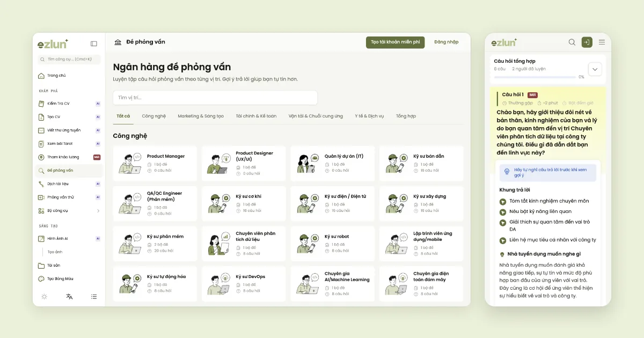Switch to Marketing & Sáng tạo tab
The height and width of the screenshot is (338, 644).
pyautogui.click(x=201, y=116)
